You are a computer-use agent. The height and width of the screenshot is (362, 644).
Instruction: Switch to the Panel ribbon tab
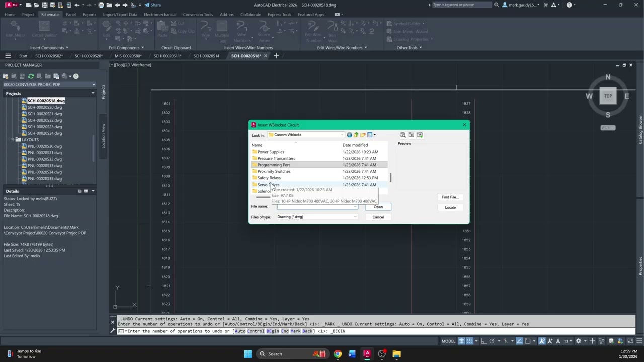coord(71,14)
